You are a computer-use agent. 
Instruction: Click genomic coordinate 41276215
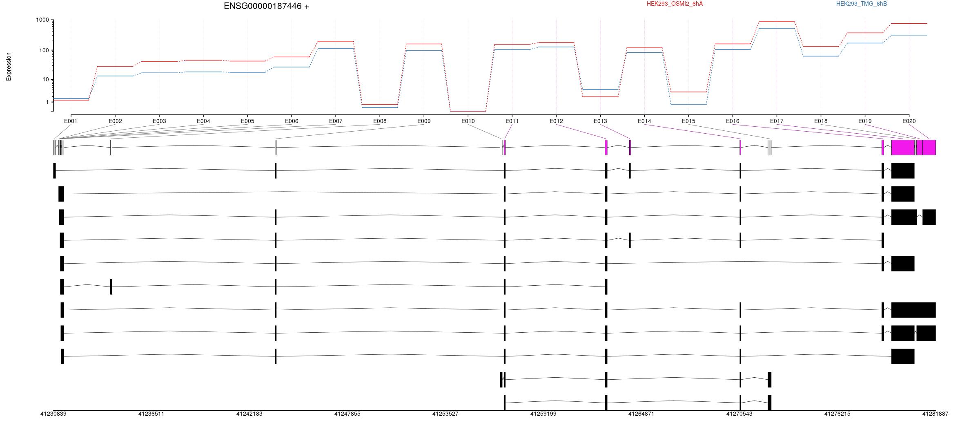point(837,414)
